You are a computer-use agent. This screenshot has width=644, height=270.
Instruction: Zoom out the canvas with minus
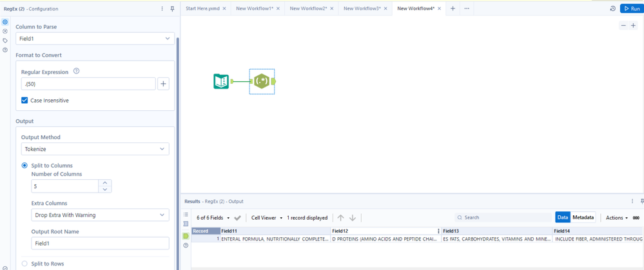tap(623, 25)
